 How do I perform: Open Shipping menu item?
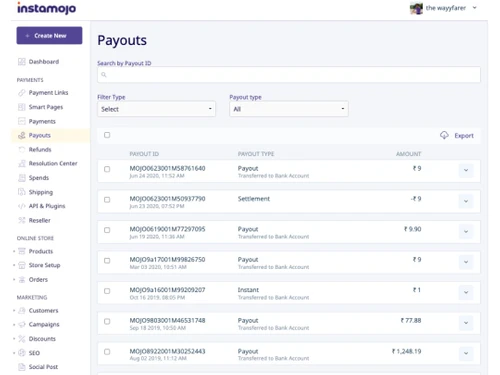coord(41,192)
